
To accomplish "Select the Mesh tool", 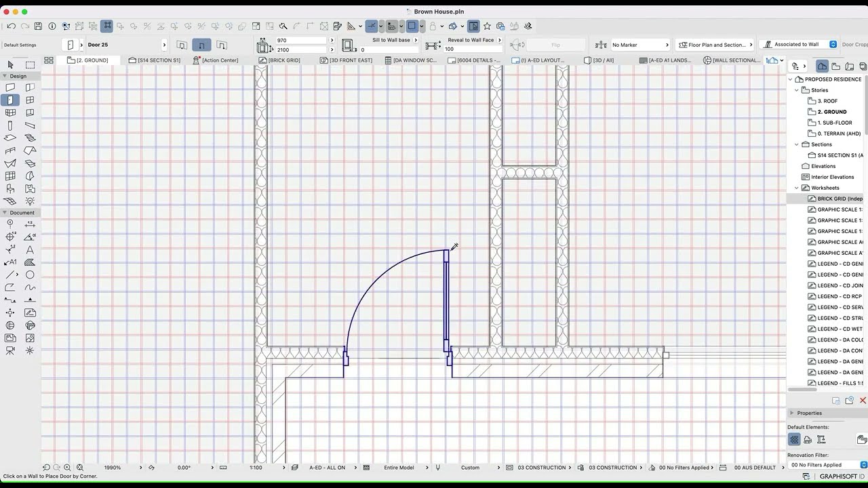I will pyautogui.click(x=10, y=201).
